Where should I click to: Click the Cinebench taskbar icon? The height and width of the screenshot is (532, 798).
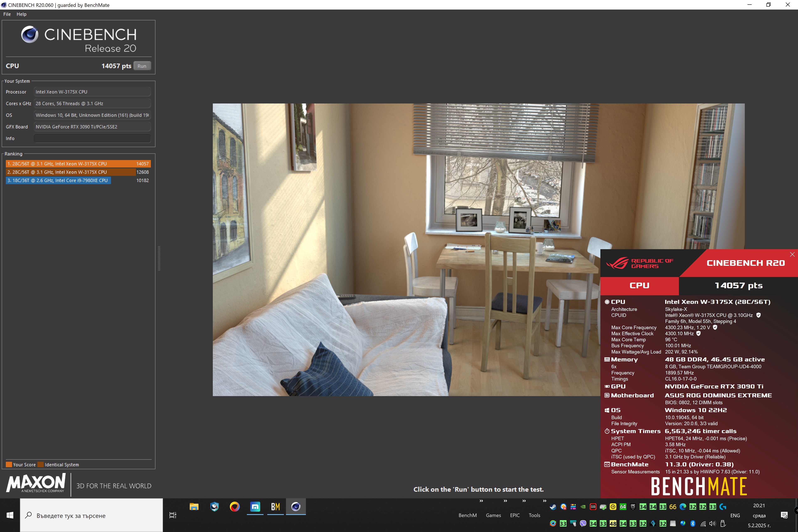tap(296, 507)
